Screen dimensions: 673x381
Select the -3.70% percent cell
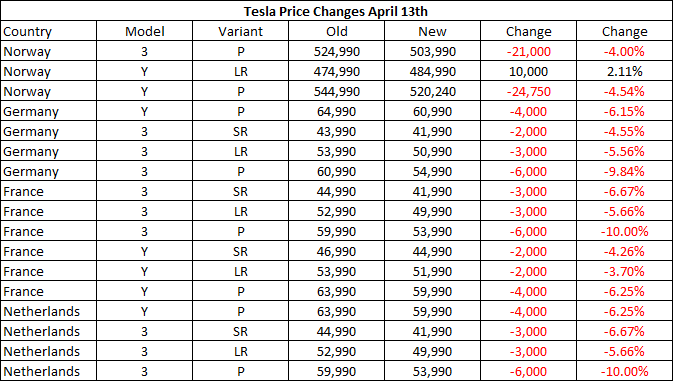click(x=624, y=271)
